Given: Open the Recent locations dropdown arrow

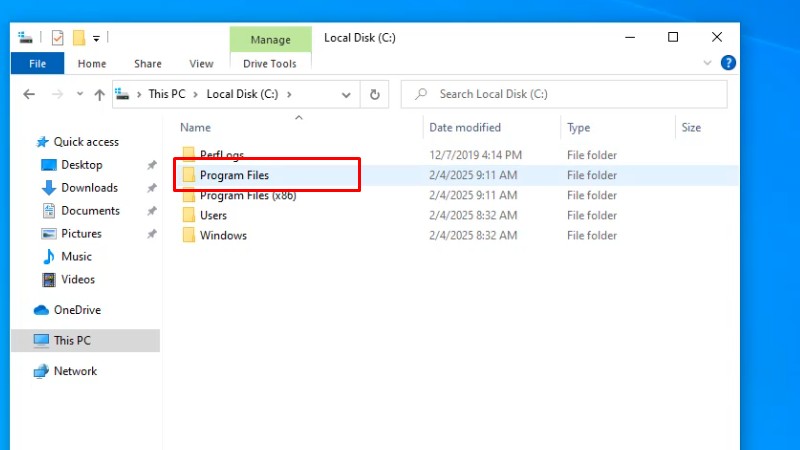Looking at the screenshot, I should 78,94.
